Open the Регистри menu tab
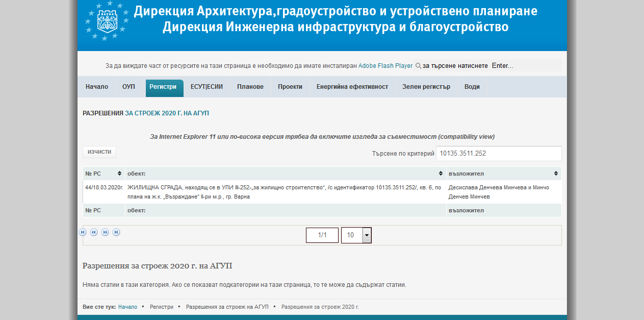Image resolution: width=644 pixels, height=320 pixels. pyautogui.click(x=163, y=87)
